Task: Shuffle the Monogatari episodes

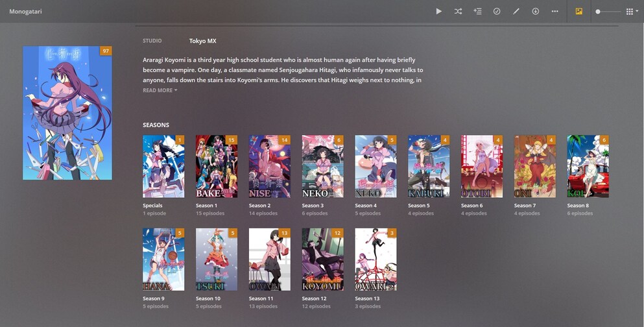Action: 458,12
